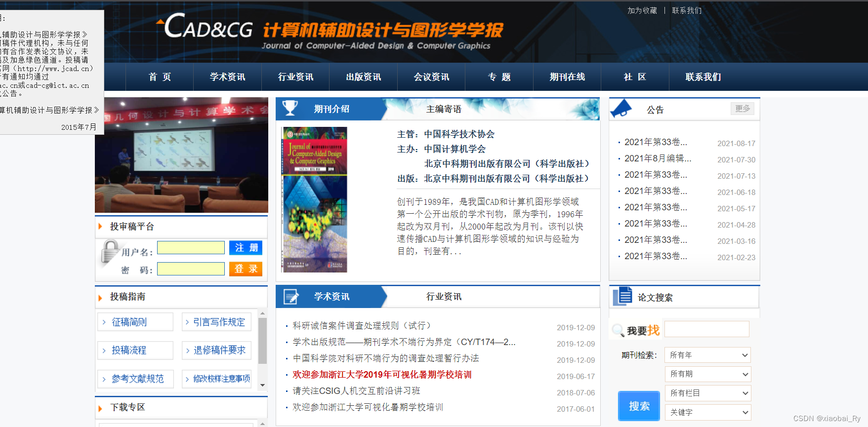Click the document icon beside 论文搜索
The width and height of the screenshot is (868, 427).
tap(622, 296)
